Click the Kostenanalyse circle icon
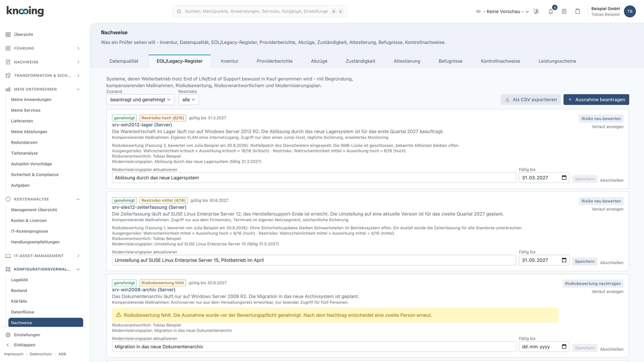The height and width of the screenshot is (362, 644). 8,199
